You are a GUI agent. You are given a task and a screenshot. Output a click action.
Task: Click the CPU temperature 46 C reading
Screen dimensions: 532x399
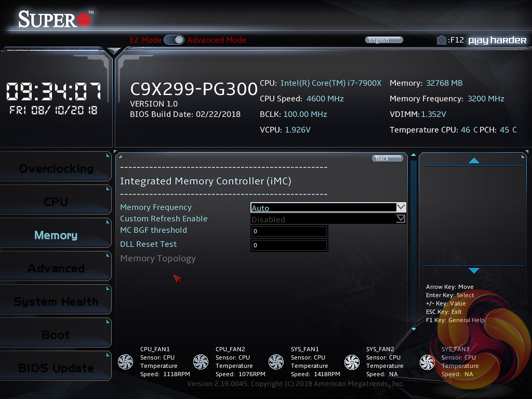click(x=469, y=130)
